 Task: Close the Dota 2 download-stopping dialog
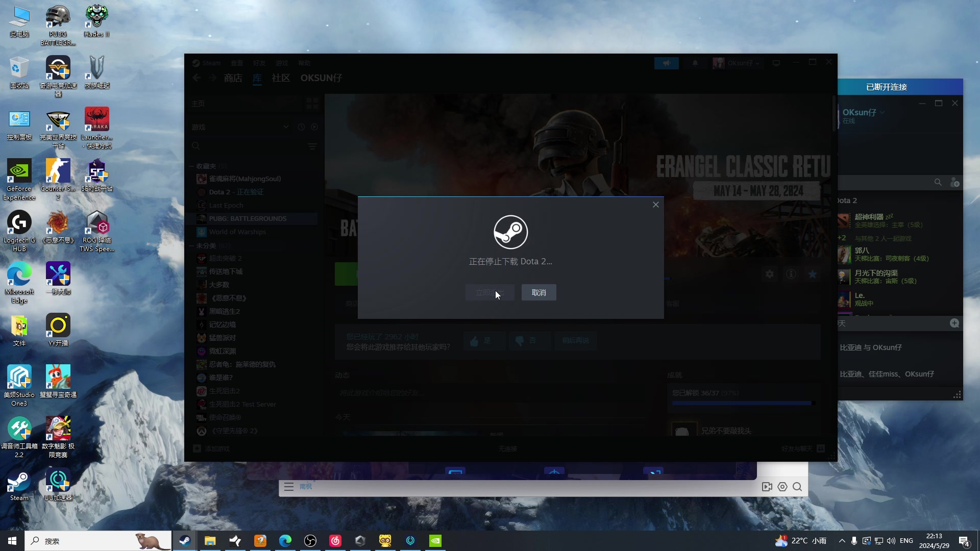pos(656,205)
